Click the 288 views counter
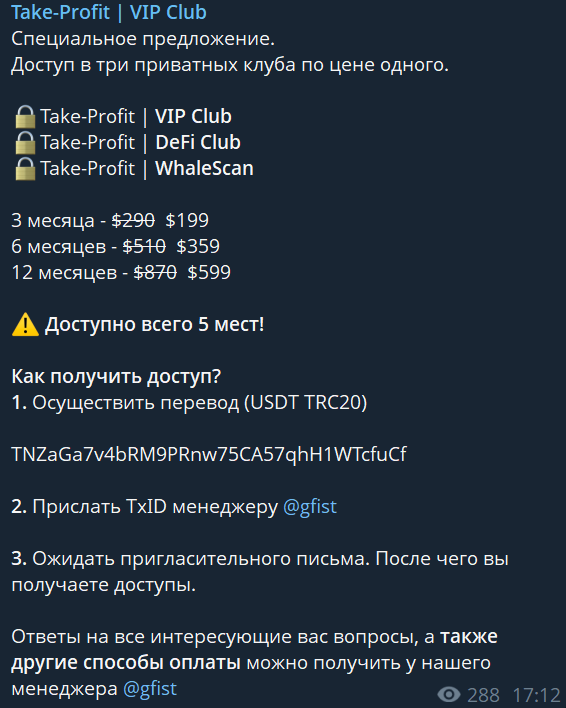566x708 pixels. 483,695
